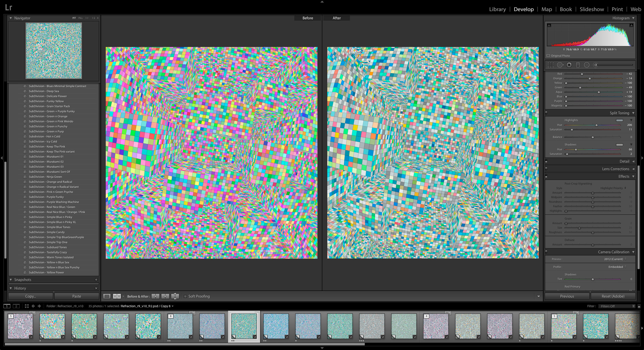Open Split Toning Highlights color swatch

pyautogui.click(x=620, y=120)
